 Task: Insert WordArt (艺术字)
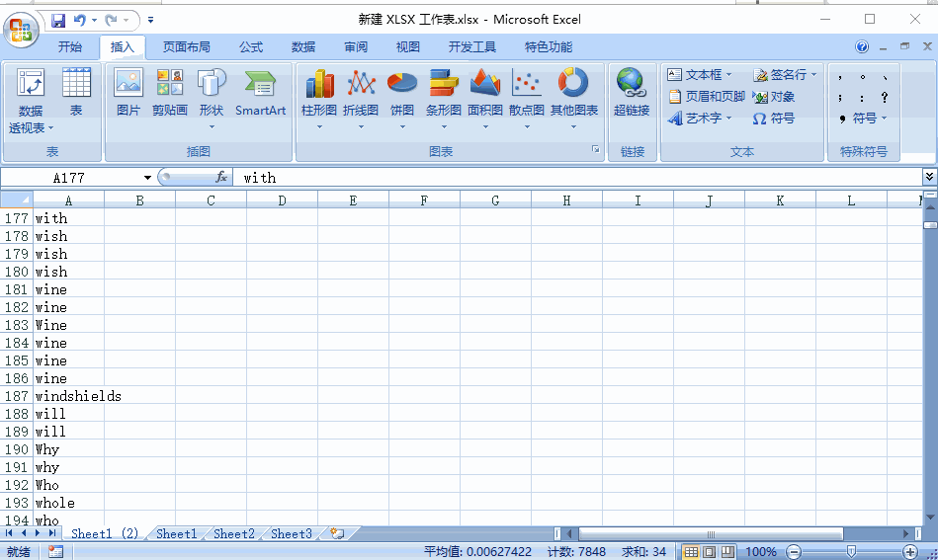click(700, 119)
